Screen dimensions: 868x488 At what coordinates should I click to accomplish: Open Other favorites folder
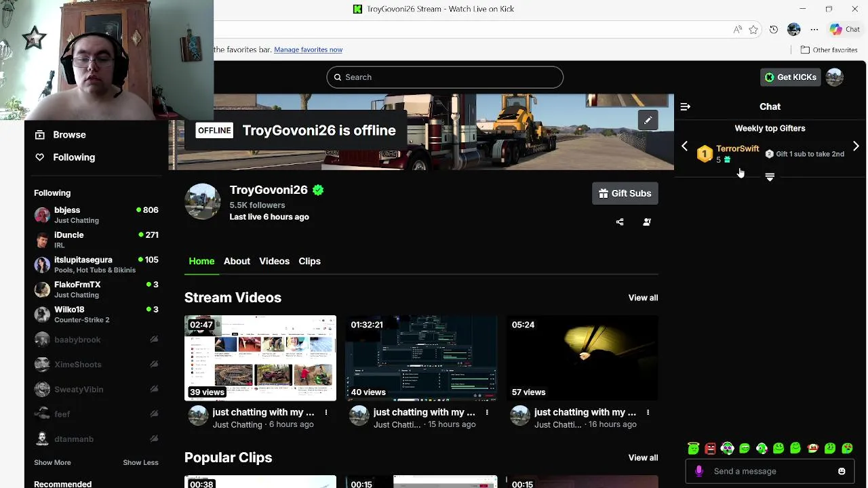829,49
